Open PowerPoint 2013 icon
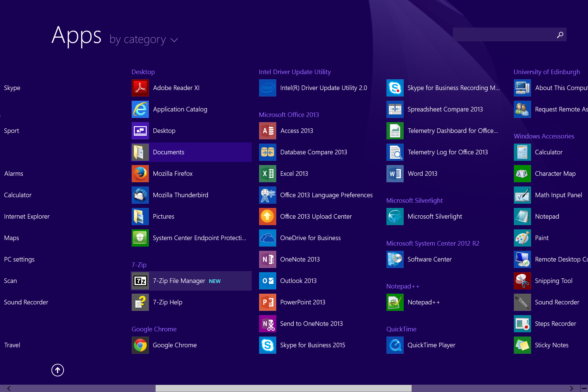This screenshot has width=588, height=392. (267, 302)
